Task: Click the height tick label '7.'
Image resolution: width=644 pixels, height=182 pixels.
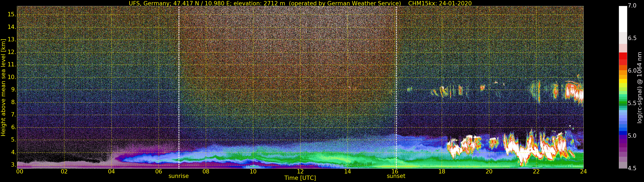Action: (x=14, y=115)
